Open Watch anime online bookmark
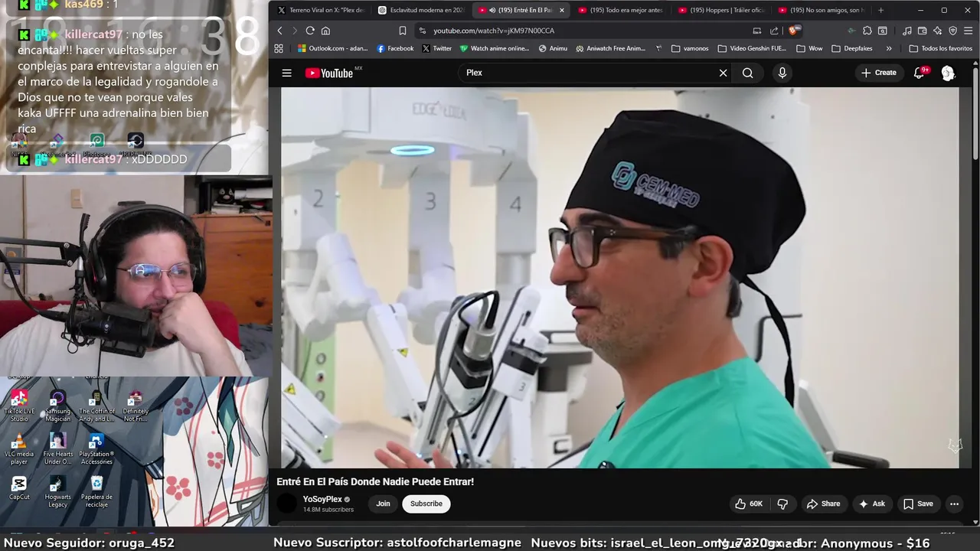Image resolution: width=980 pixels, height=551 pixels. coord(494,48)
